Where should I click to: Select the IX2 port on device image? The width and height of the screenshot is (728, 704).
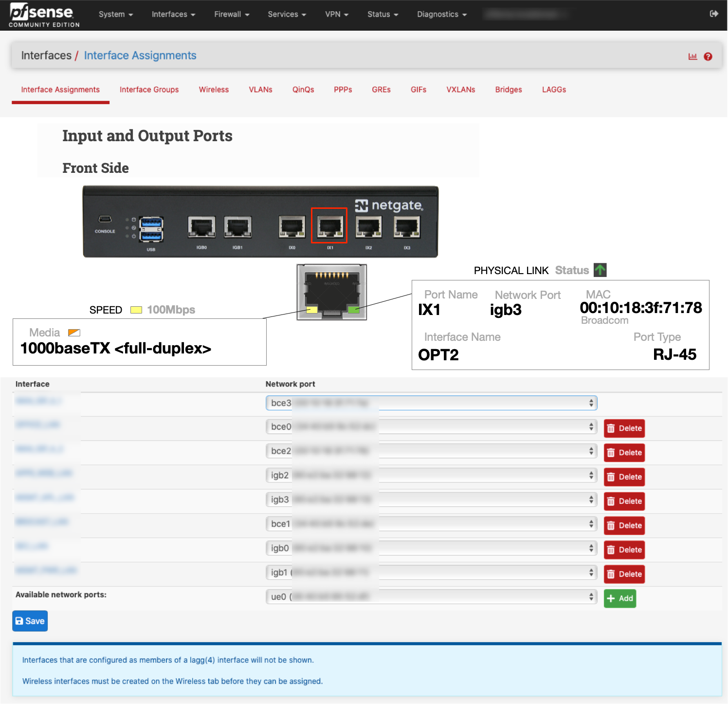click(368, 227)
